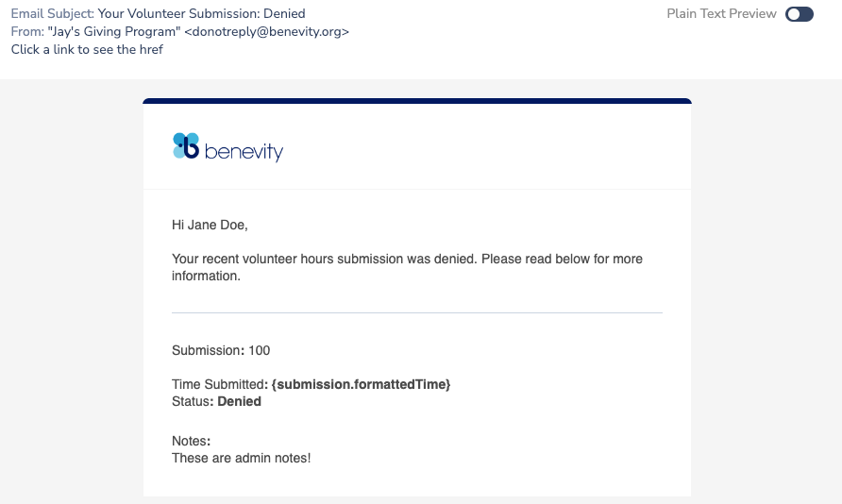Click the "These are admin notes!" text
The height and width of the screenshot is (504, 842).
pyautogui.click(x=241, y=459)
